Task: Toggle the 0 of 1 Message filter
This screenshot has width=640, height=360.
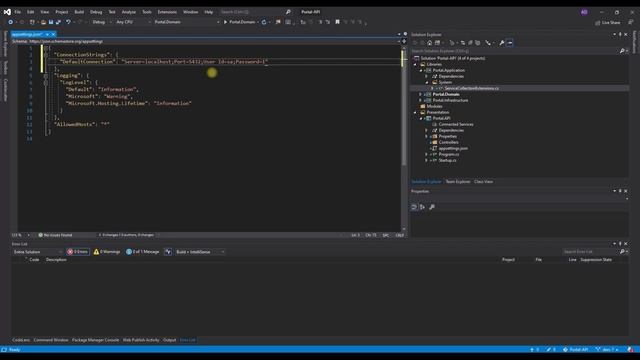Action: [x=143, y=252]
